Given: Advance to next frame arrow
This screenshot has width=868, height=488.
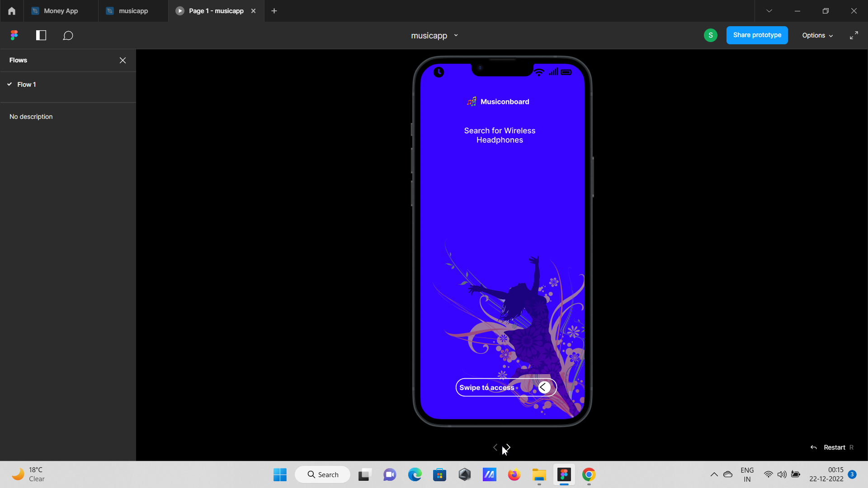Looking at the screenshot, I should click(508, 447).
